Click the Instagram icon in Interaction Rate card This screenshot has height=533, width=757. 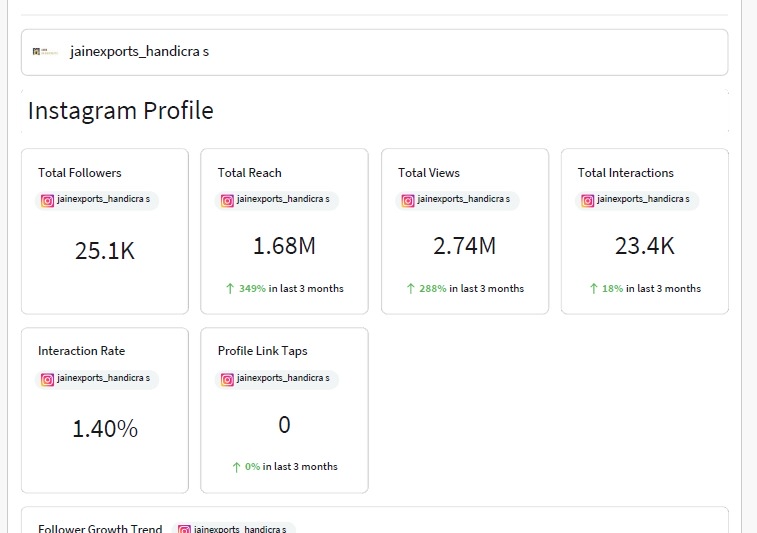[47, 379]
